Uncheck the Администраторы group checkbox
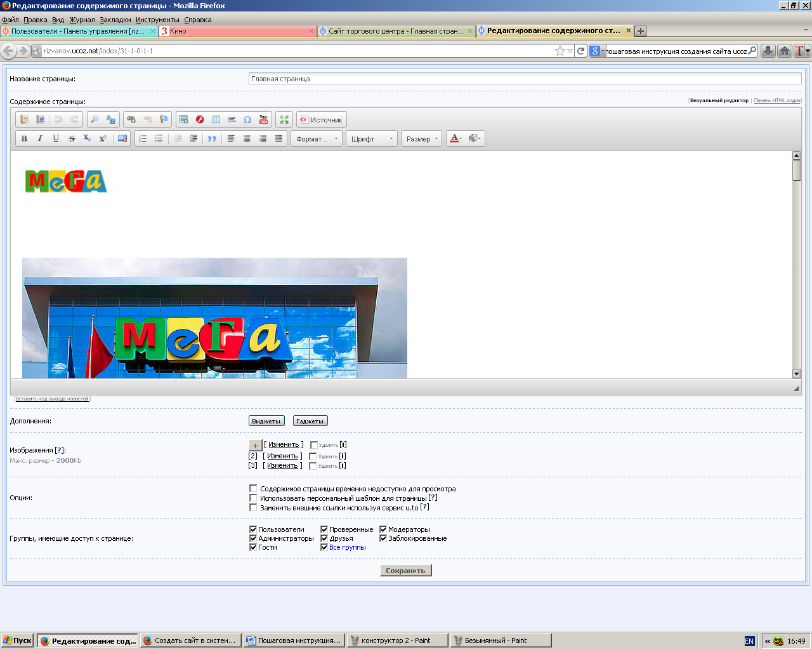 [253, 538]
